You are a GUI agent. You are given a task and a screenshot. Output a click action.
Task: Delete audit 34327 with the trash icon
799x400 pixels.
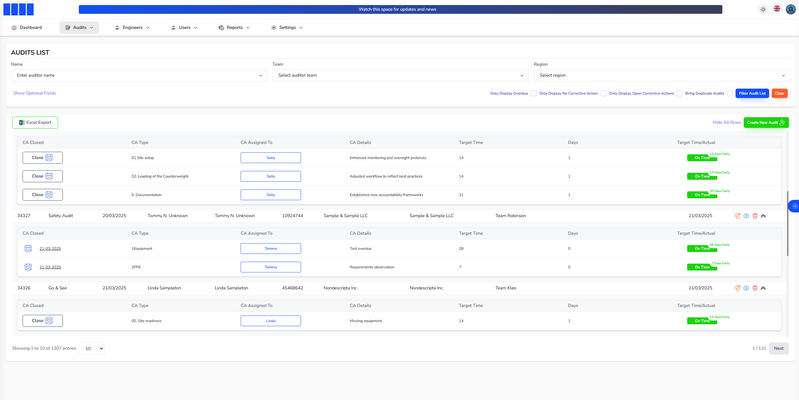click(x=755, y=216)
